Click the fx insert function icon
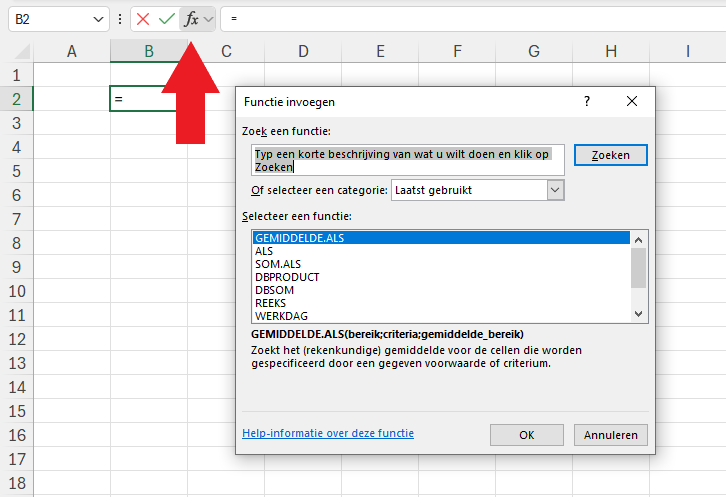Image resolution: width=726 pixels, height=497 pixels. coord(191,19)
